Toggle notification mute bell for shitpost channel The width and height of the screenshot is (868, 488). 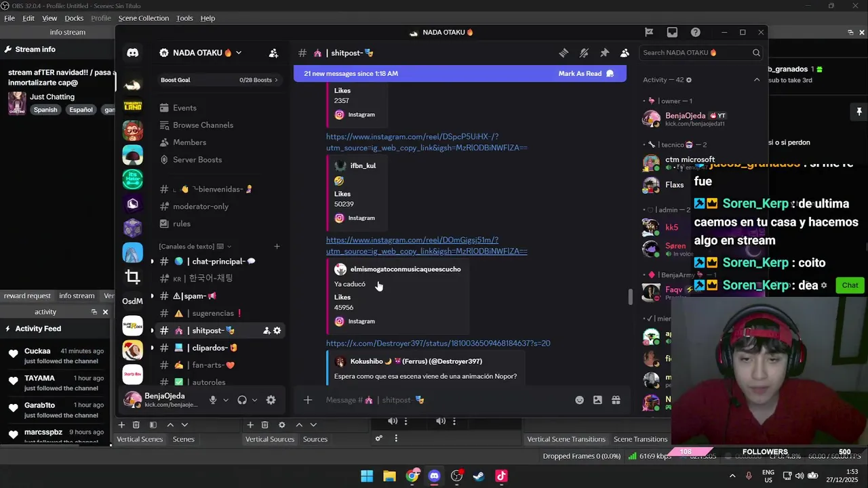[x=584, y=53]
